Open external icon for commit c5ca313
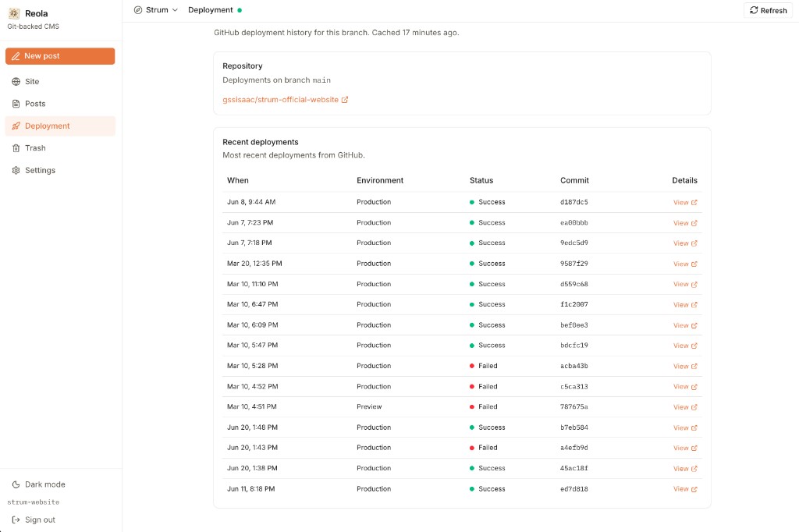Viewport: 799px width, 532px height. [694, 387]
